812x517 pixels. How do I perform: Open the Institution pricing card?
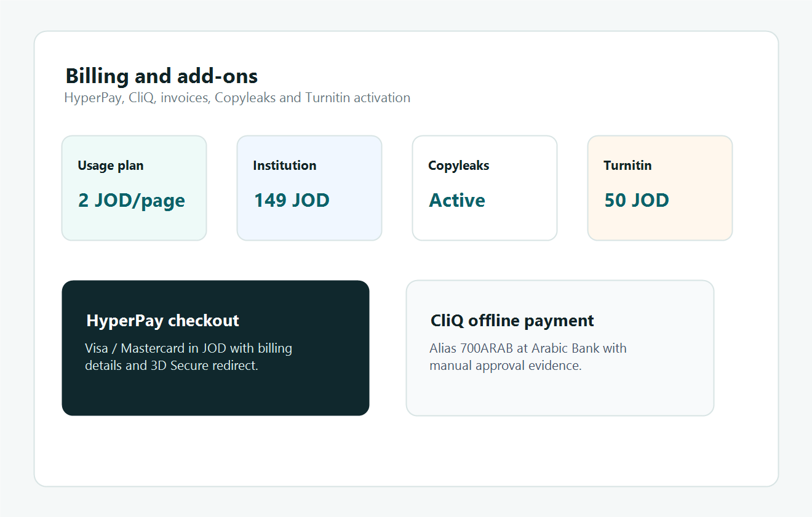[309, 188]
